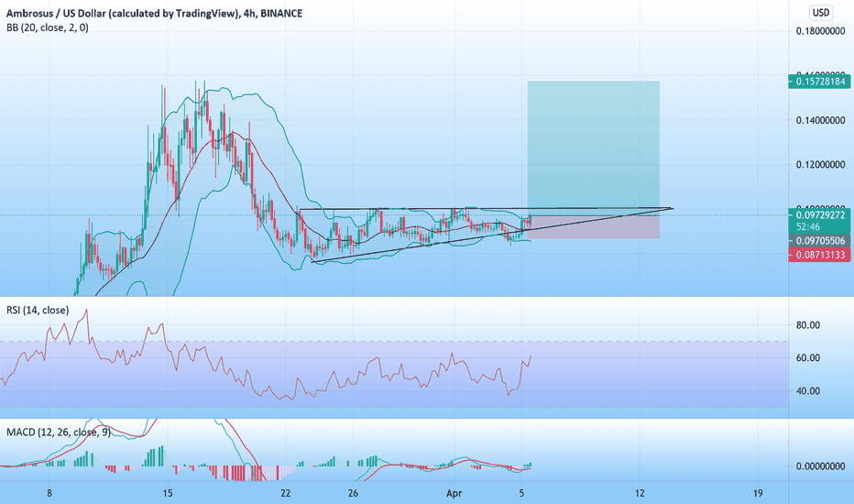Click the date label 15 on time axis
Image resolution: width=854 pixels, height=504 pixels.
point(168,493)
